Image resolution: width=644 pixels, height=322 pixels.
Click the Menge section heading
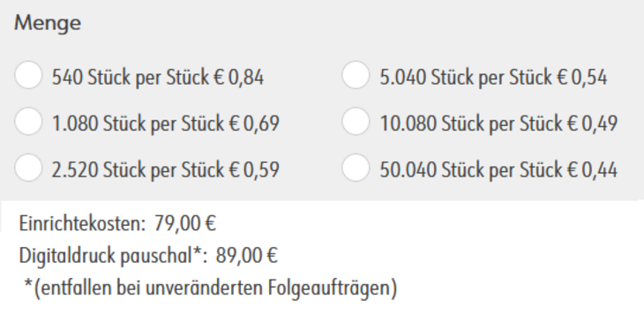[x=48, y=23]
